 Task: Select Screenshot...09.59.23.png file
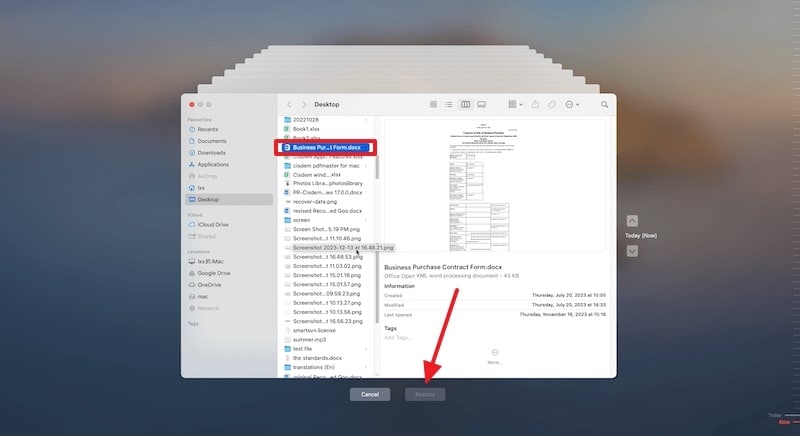pos(326,294)
